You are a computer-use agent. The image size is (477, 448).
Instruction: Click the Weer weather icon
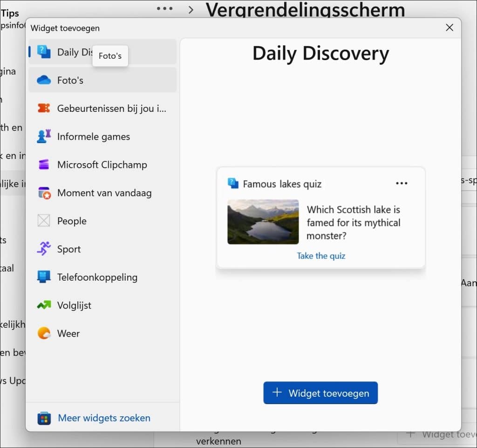45,333
